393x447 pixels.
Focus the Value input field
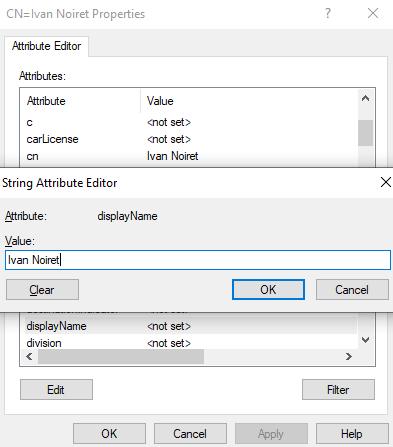pos(198,260)
